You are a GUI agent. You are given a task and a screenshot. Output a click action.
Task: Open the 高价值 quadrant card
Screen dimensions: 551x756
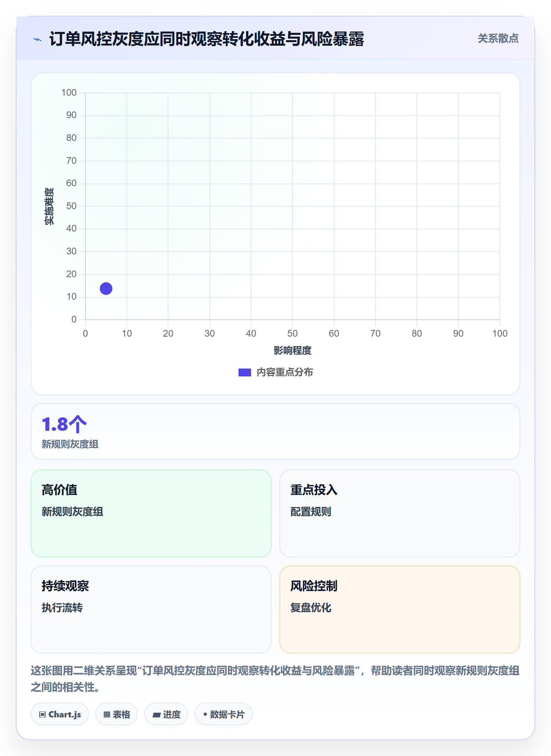151,513
